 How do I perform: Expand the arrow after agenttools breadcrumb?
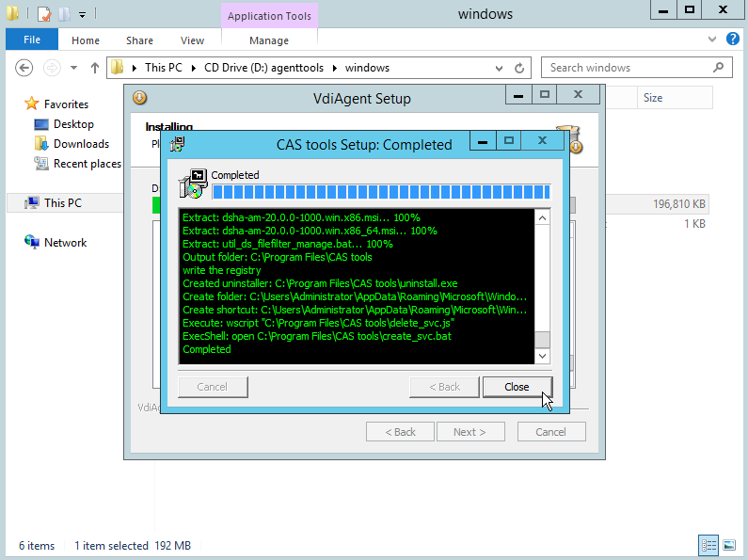[x=334, y=68]
